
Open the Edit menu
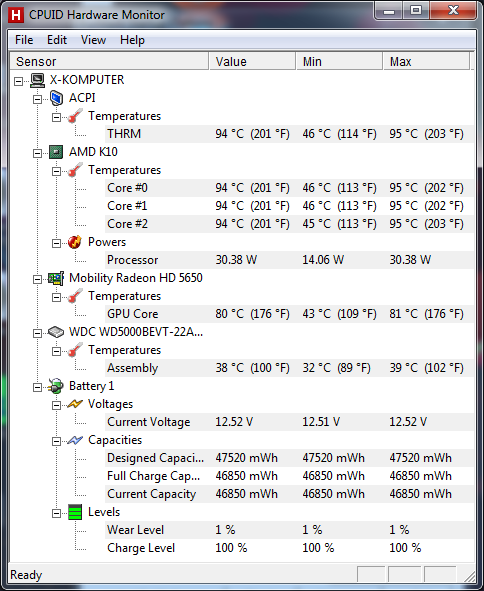click(x=57, y=40)
